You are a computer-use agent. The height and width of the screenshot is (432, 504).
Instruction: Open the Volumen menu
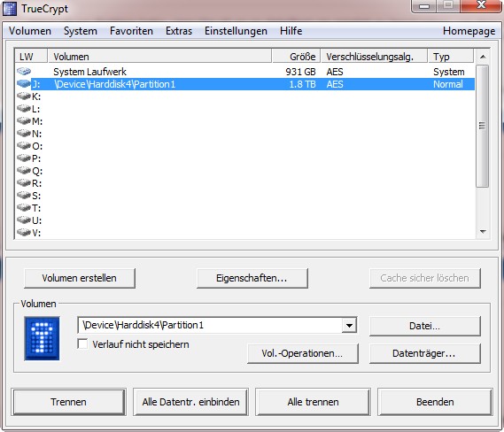pyautogui.click(x=30, y=31)
